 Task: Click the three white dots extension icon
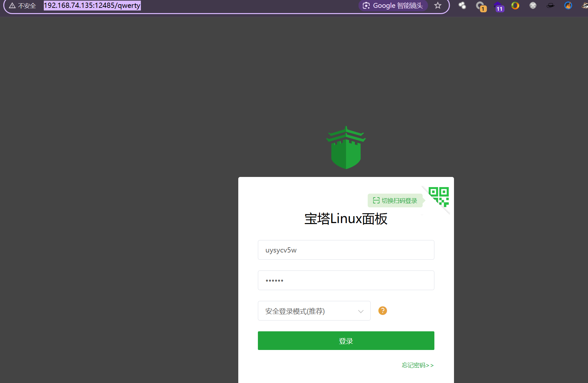pyautogui.click(x=462, y=6)
